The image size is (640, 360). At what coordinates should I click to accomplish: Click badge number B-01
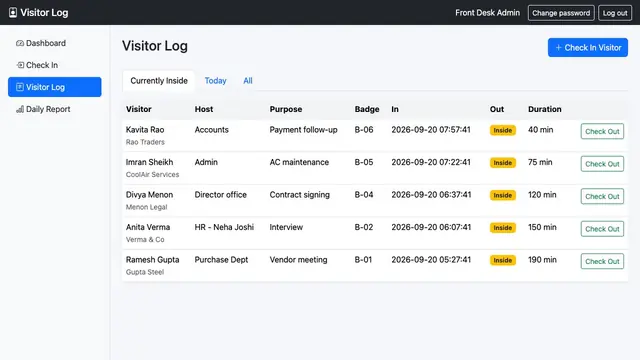coord(363,260)
